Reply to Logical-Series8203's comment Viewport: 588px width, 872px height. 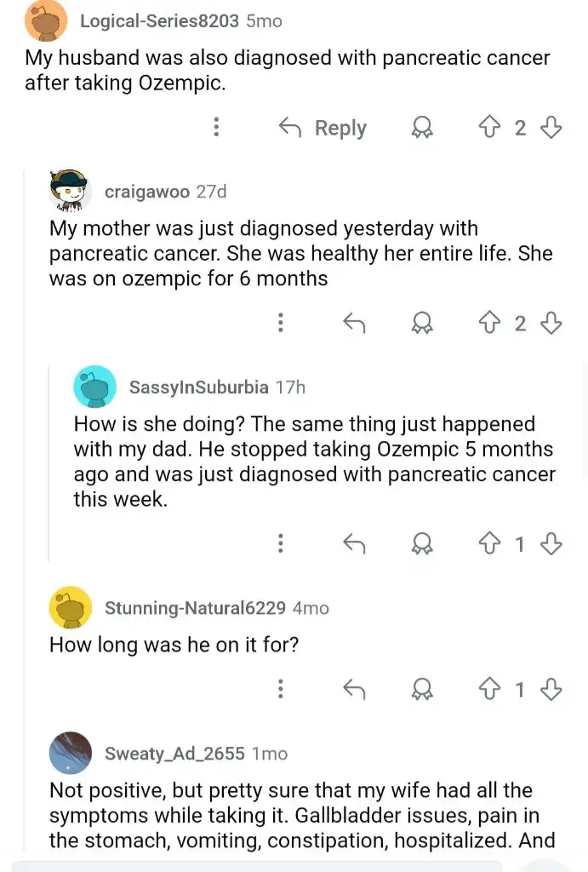pos(323,128)
